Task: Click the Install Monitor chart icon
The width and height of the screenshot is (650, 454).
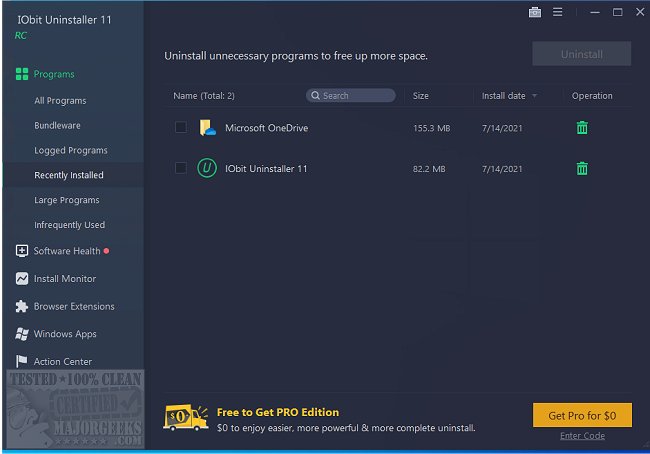Action: pyautogui.click(x=22, y=279)
